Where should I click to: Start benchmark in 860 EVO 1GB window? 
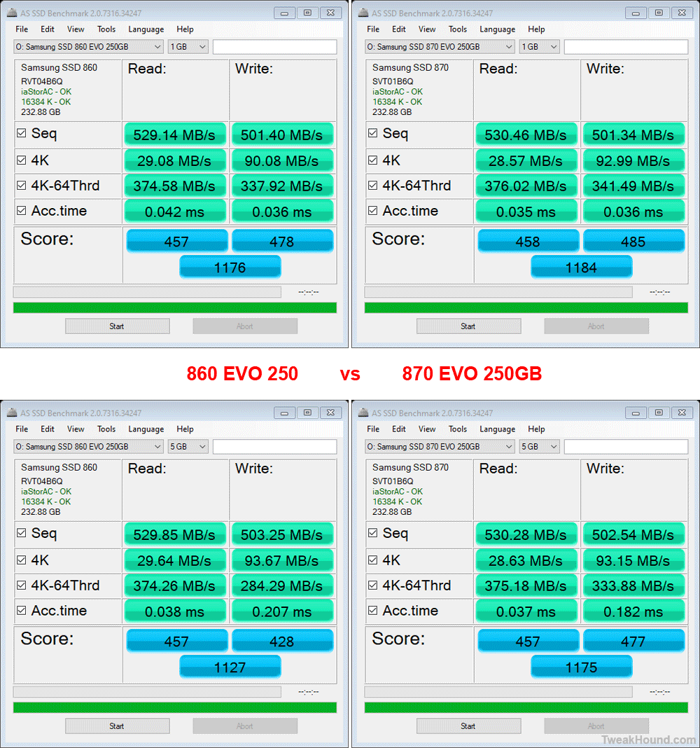tap(118, 326)
